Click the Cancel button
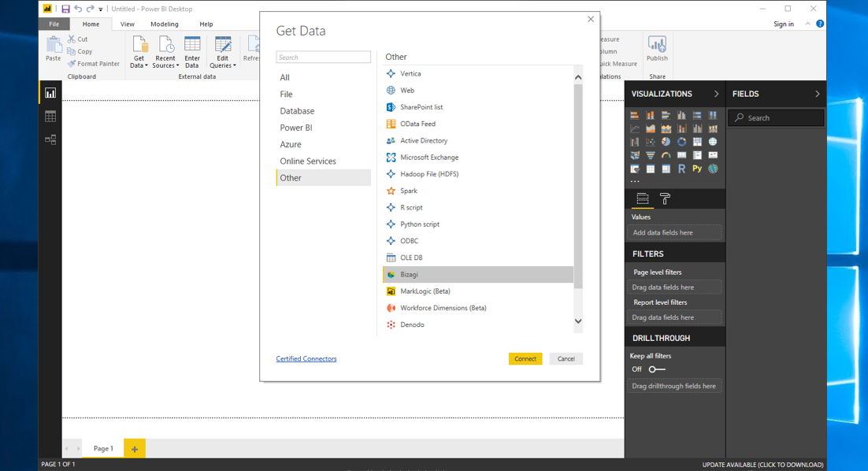The image size is (868, 471). (x=566, y=358)
